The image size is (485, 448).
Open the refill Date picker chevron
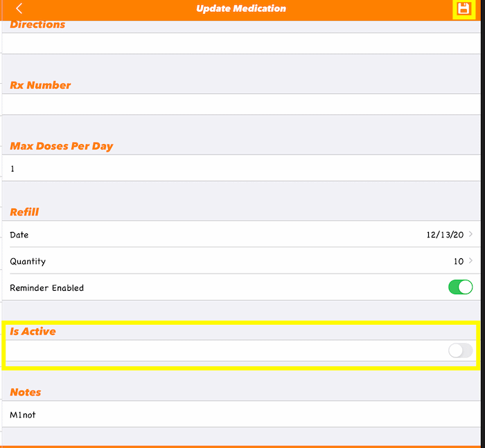click(470, 234)
